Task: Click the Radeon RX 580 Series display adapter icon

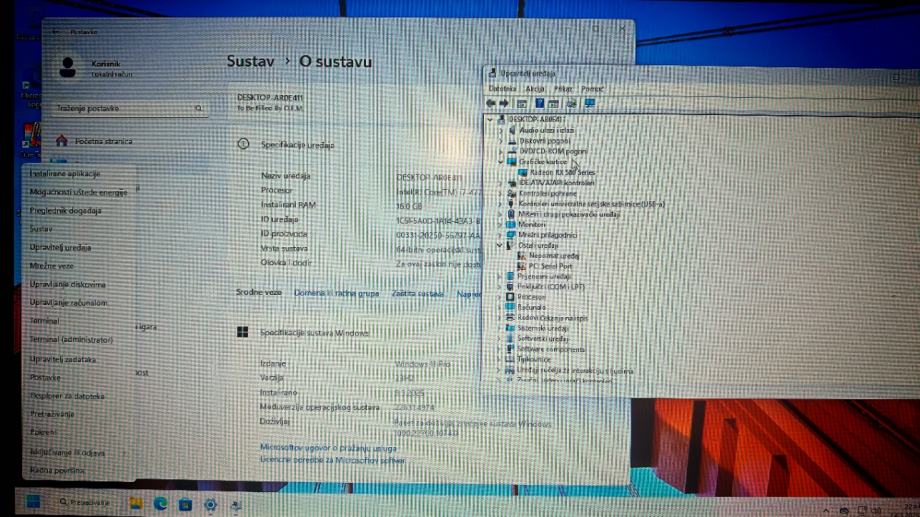Action: click(x=522, y=173)
